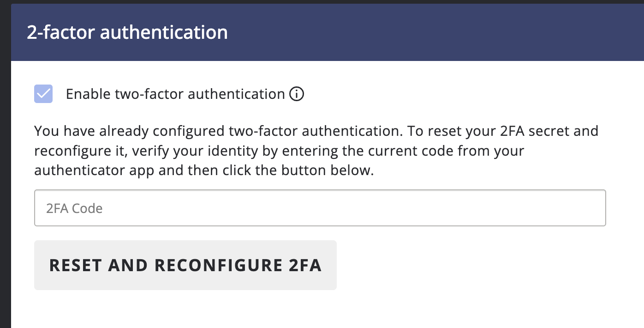
Task: Click the dark strip left of the panel
Action: coord(5,185)
